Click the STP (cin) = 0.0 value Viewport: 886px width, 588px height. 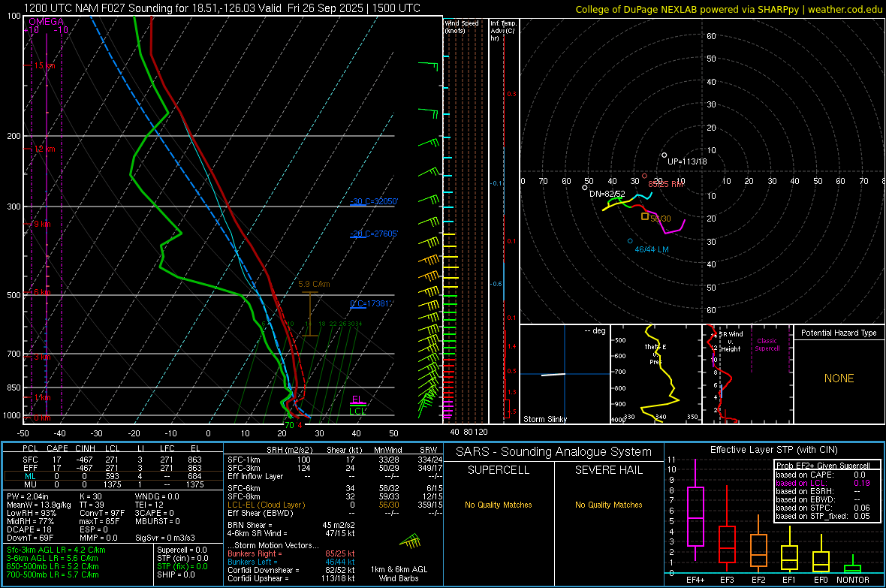(182, 558)
